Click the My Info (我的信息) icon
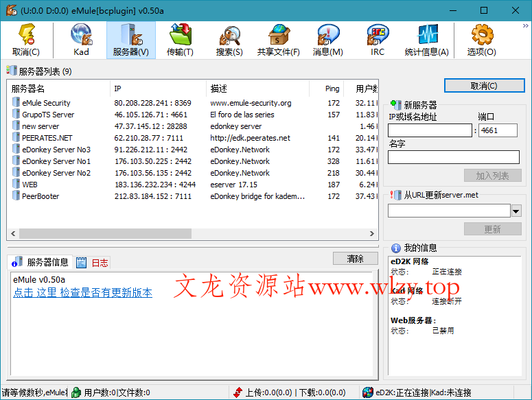Screen dimensions: 532x400 pos(396,248)
